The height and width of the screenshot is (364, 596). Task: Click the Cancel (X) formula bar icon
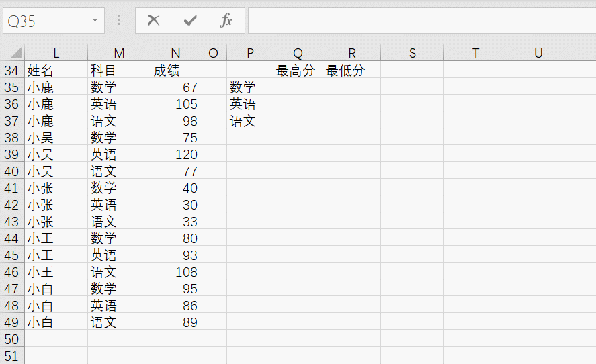tap(154, 20)
